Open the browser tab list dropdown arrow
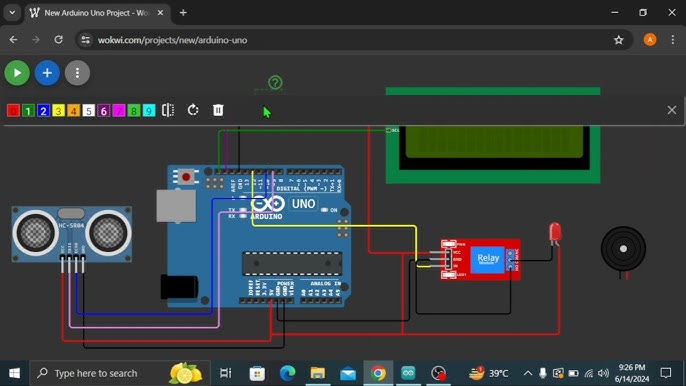Image resolution: width=686 pixels, height=386 pixels. pyautogui.click(x=12, y=13)
